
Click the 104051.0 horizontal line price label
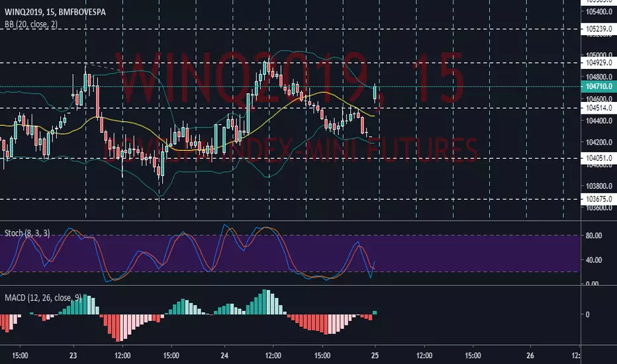(x=598, y=158)
